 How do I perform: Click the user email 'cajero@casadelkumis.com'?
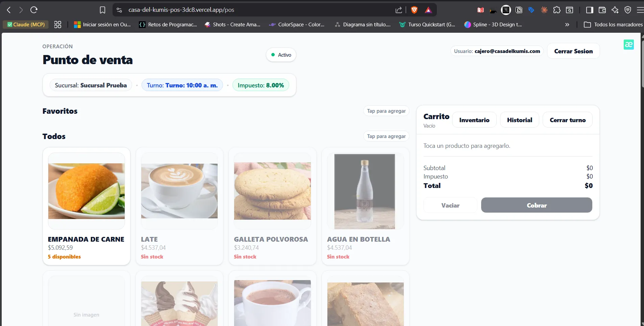pyautogui.click(x=507, y=51)
